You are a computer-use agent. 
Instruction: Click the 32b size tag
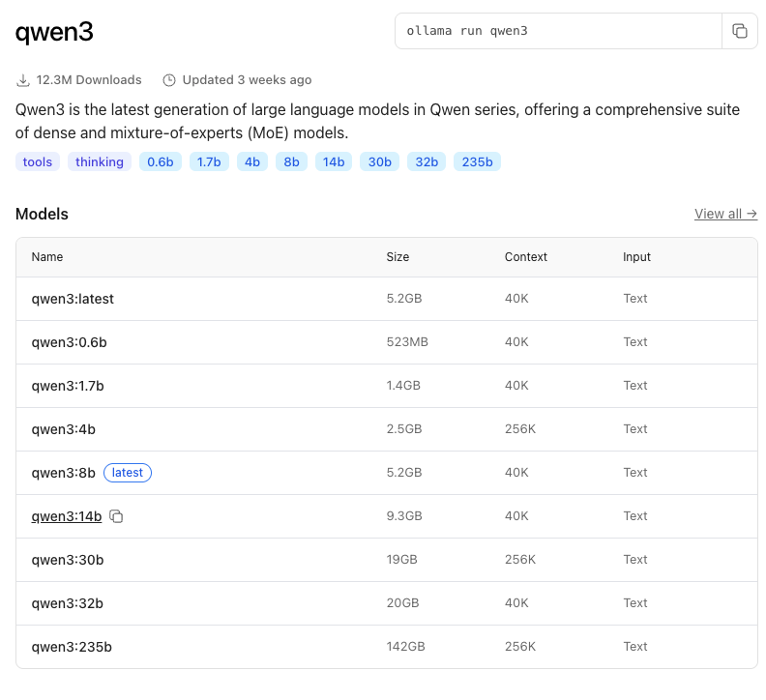[x=427, y=161]
